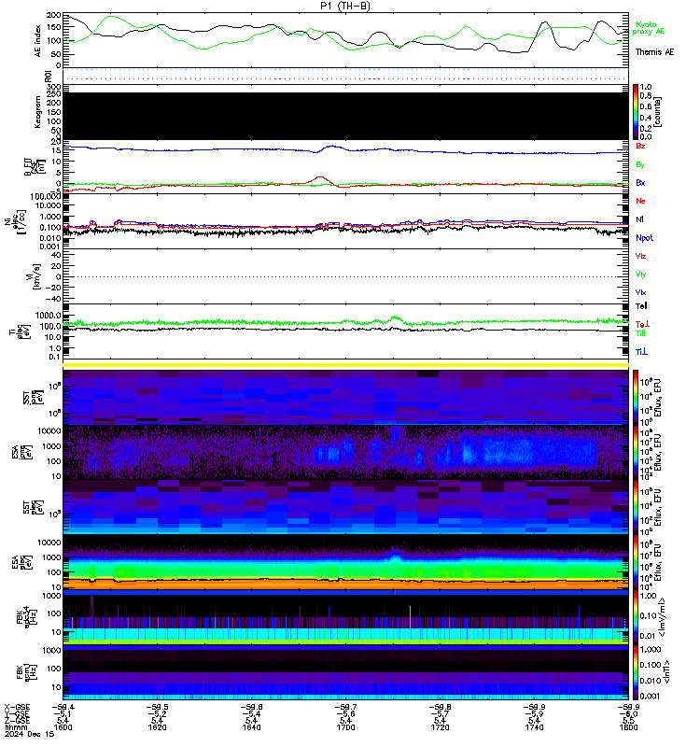Image resolution: width=700 pixels, height=747 pixels.
Task: Click the "1700" time tick label
Action: point(345,727)
